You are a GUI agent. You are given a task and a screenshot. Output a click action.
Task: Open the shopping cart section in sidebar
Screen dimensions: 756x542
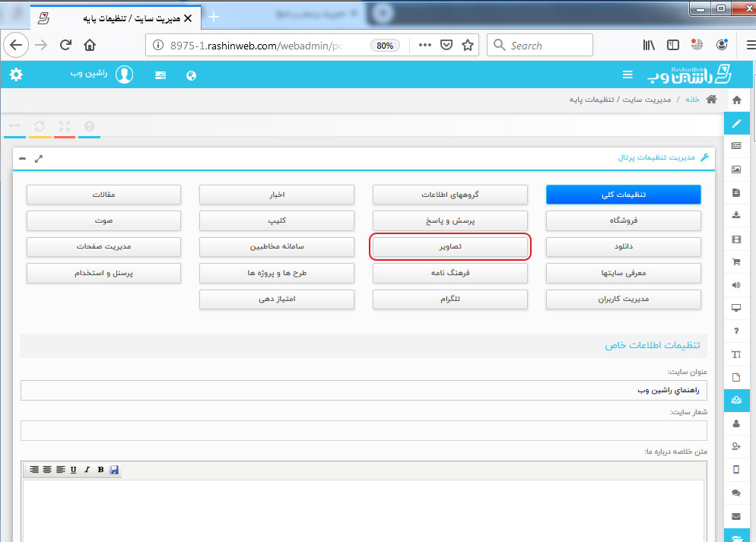[x=735, y=261]
